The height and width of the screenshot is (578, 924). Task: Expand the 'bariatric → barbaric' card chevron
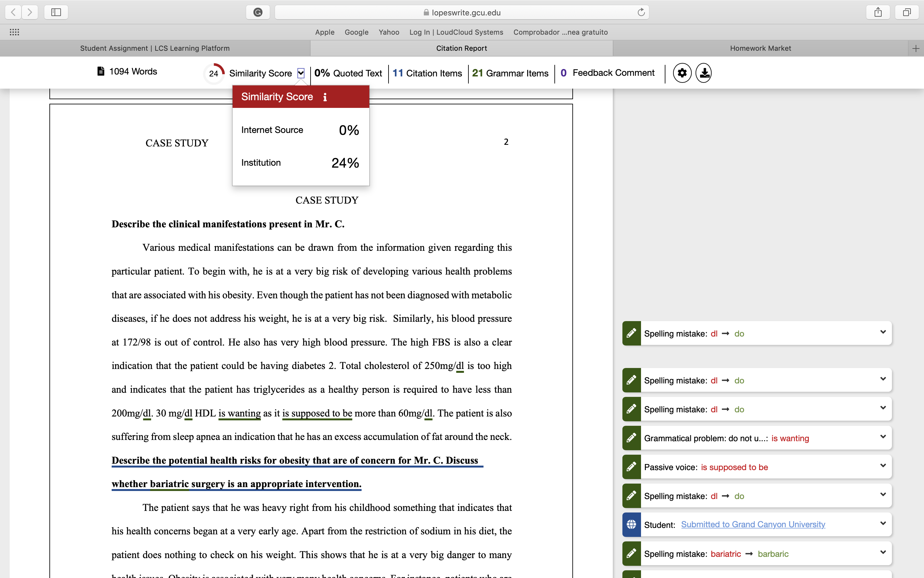[883, 552]
